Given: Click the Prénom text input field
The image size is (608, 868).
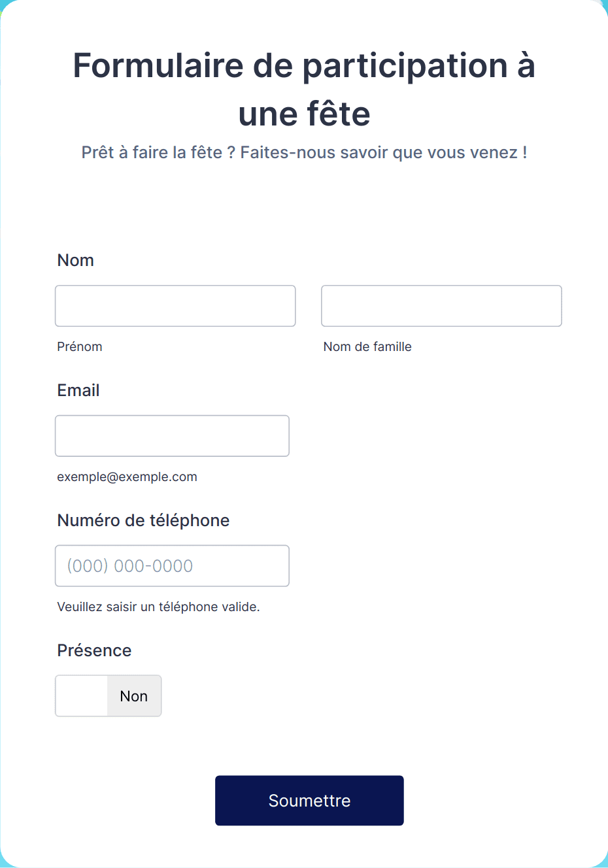Looking at the screenshot, I should [175, 306].
